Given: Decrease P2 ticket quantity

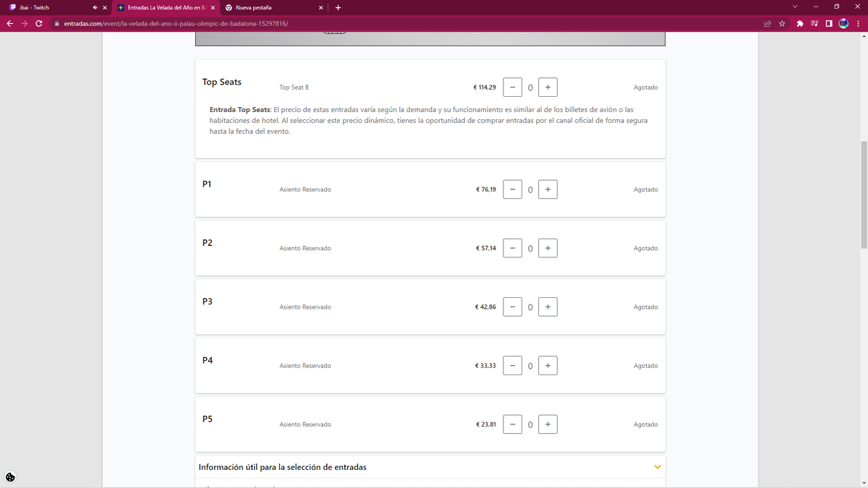Looking at the screenshot, I should click(512, 248).
